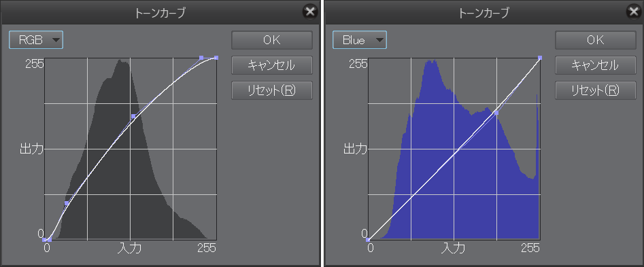Select the control point on the Blue curve
644x267 pixels.
coord(496,112)
